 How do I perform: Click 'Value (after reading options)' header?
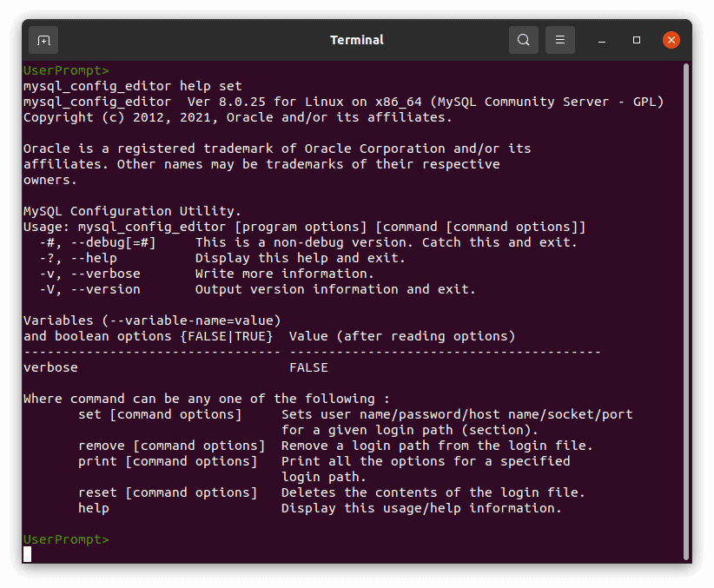pyautogui.click(x=402, y=336)
